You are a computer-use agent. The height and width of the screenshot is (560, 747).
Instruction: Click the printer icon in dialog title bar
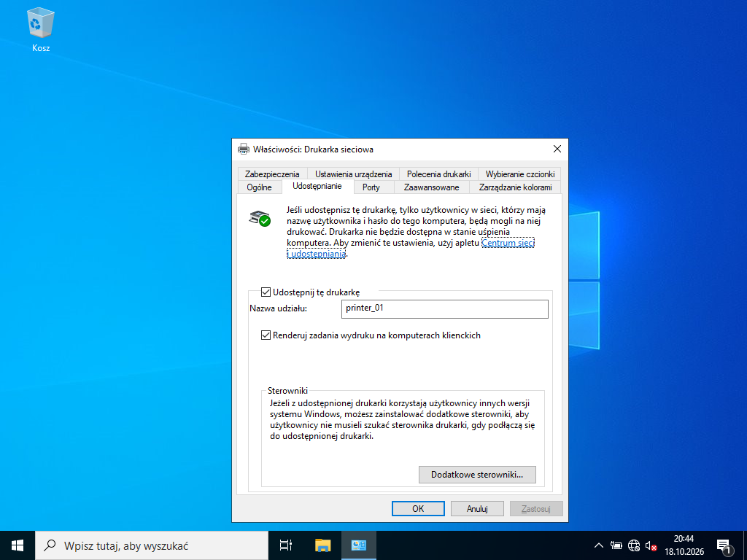[244, 149]
